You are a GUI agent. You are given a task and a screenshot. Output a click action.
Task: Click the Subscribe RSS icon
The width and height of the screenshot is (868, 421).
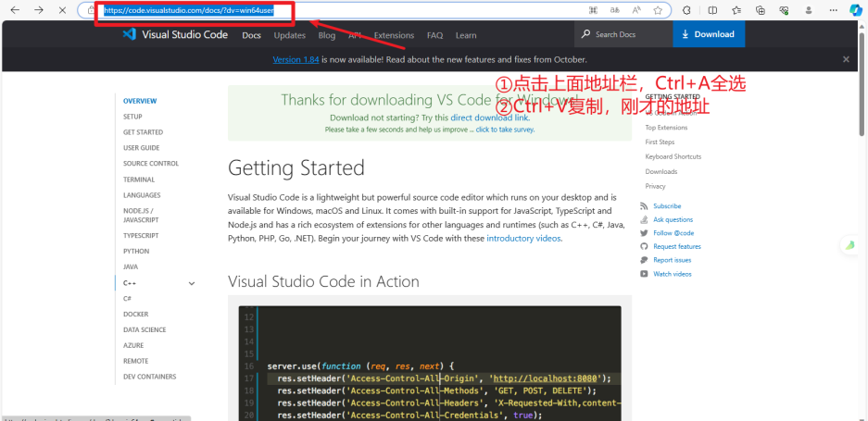pos(644,205)
